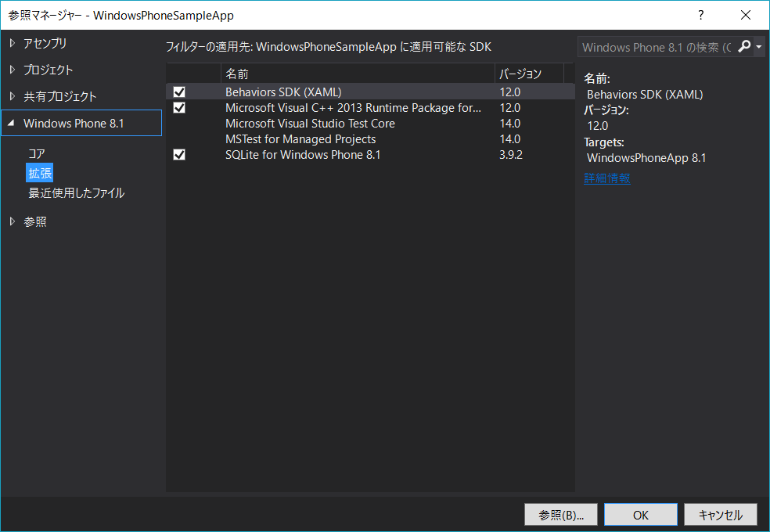The image size is (770, 532).
Task: Expand the 参照 tree node
Action: [x=13, y=221]
